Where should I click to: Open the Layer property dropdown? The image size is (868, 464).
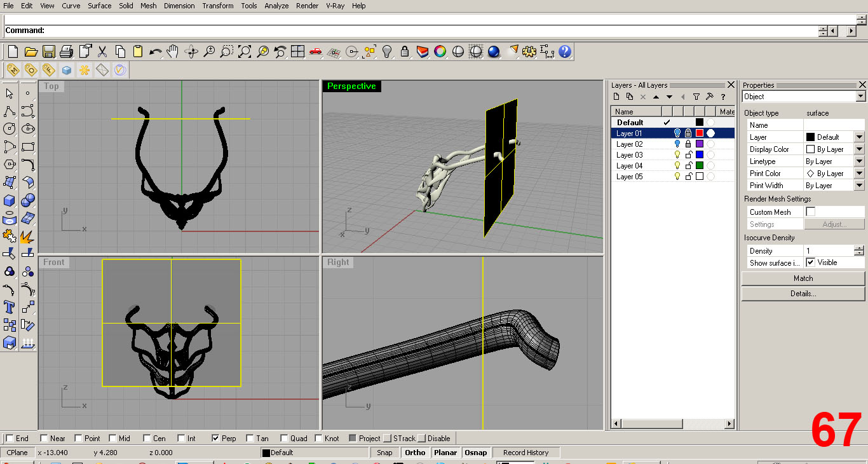859,137
